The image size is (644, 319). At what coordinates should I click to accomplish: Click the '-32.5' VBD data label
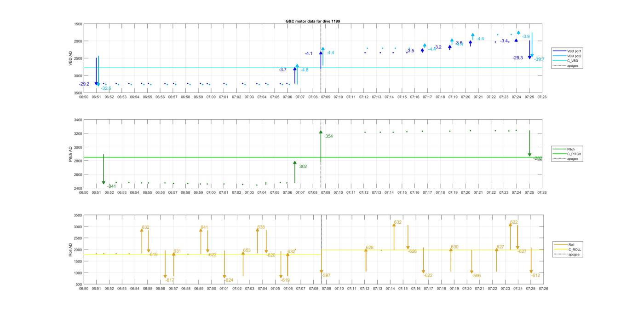[106, 88]
